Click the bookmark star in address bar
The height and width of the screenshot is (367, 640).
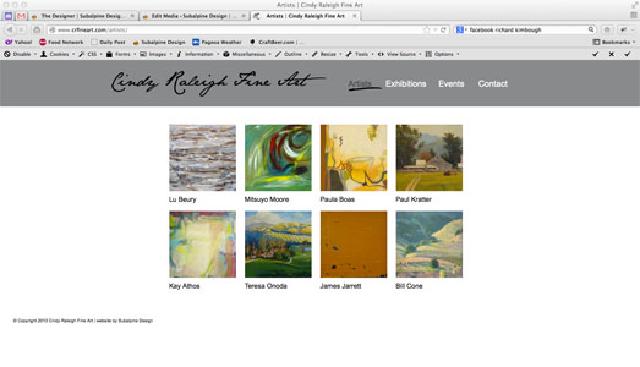coord(426,30)
